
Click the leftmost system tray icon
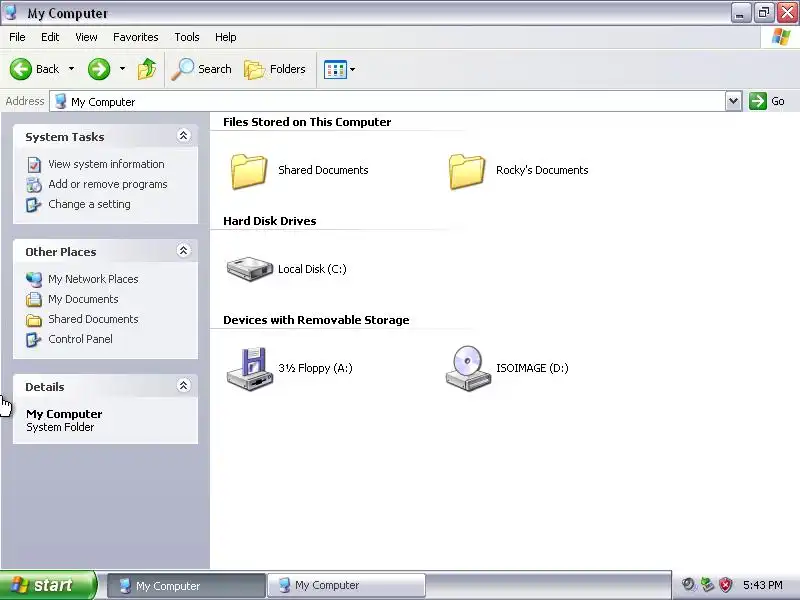tap(688, 585)
